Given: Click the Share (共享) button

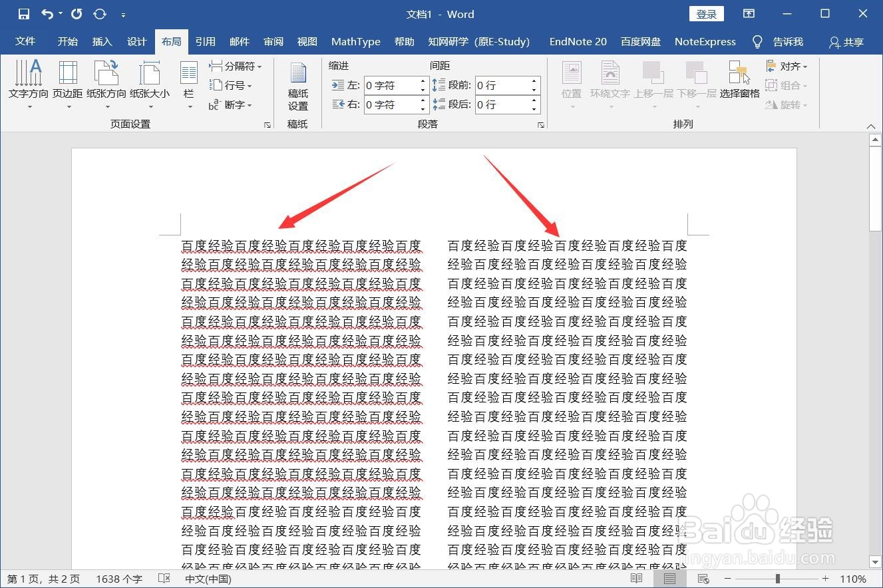Looking at the screenshot, I should [x=846, y=42].
